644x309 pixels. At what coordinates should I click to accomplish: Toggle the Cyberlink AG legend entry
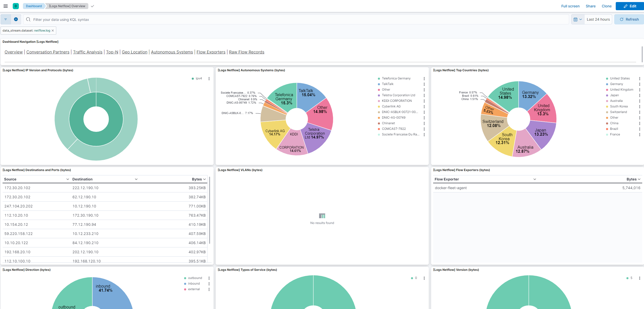point(391,106)
